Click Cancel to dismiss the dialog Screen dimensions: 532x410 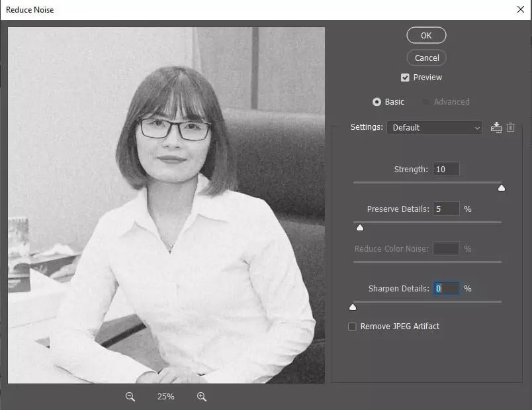point(427,58)
